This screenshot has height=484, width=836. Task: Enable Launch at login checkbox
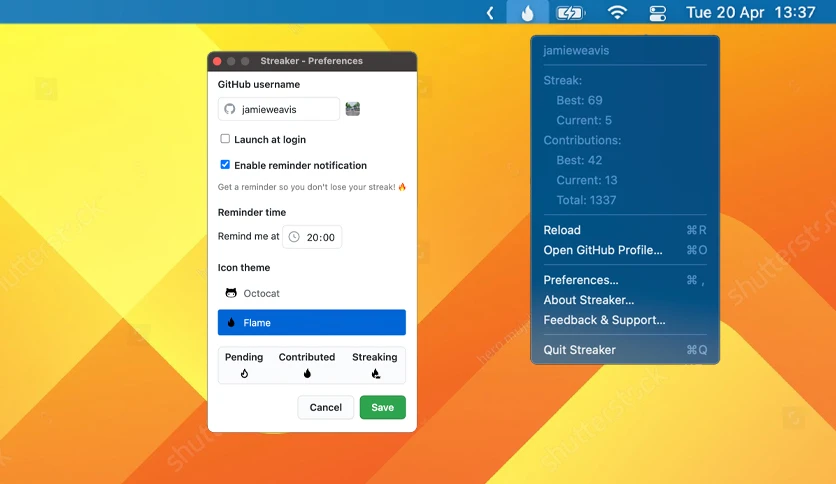(225, 139)
